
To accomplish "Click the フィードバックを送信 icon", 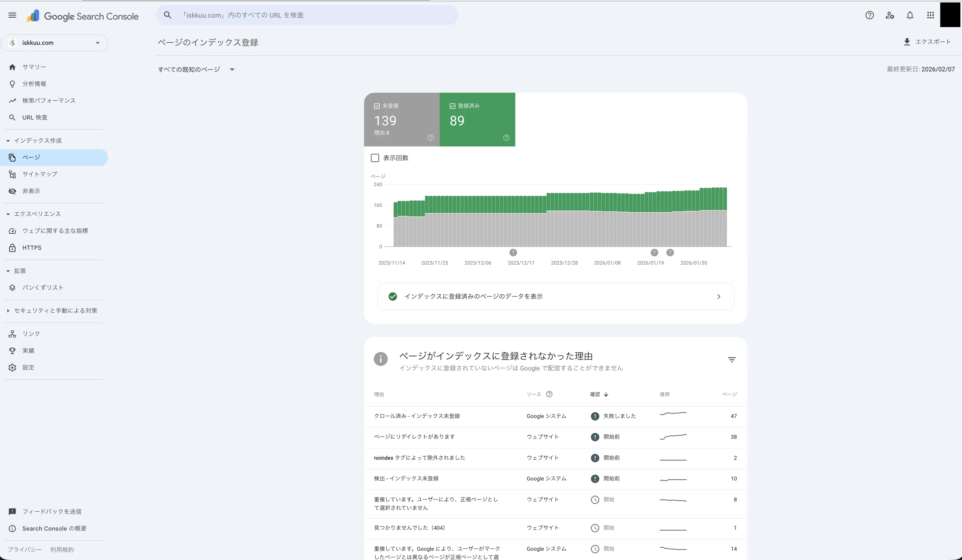I will click(x=13, y=512).
